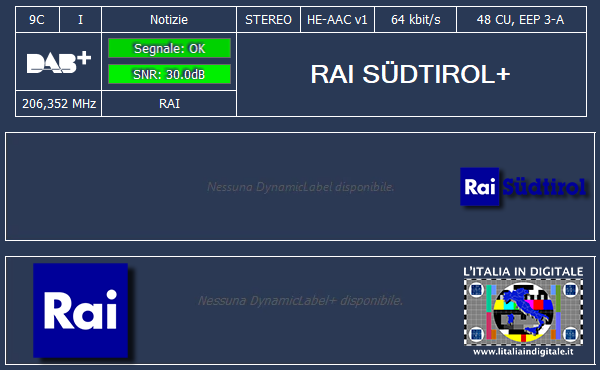The width and height of the screenshot is (600, 370).
Task: Click the Rai Südtirol station logo
Action: (x=523, y=187)
